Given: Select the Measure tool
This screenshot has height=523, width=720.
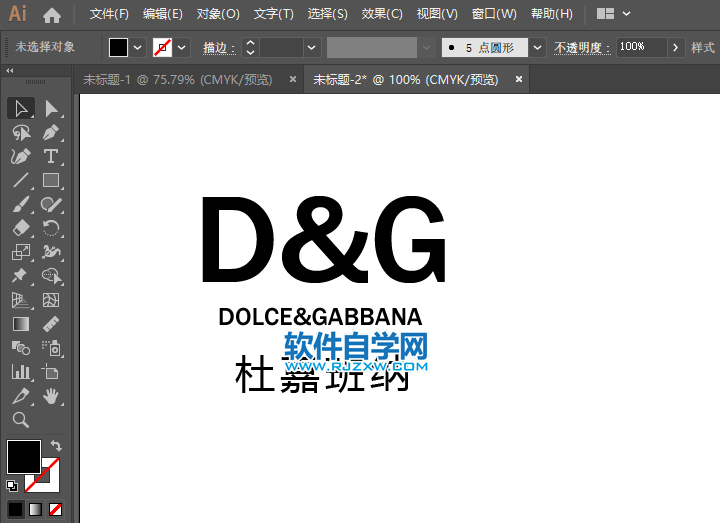Looking at the screenshot, I should [x=51, y=324].
